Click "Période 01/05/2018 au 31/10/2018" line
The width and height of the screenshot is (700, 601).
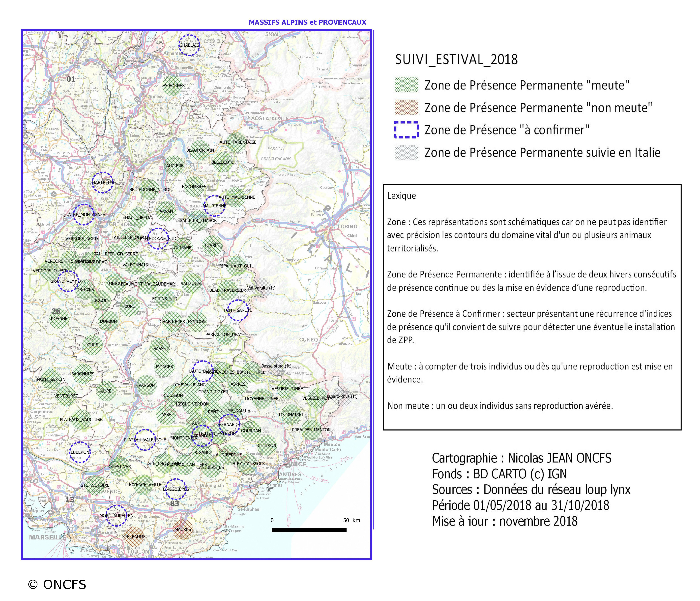521,505
